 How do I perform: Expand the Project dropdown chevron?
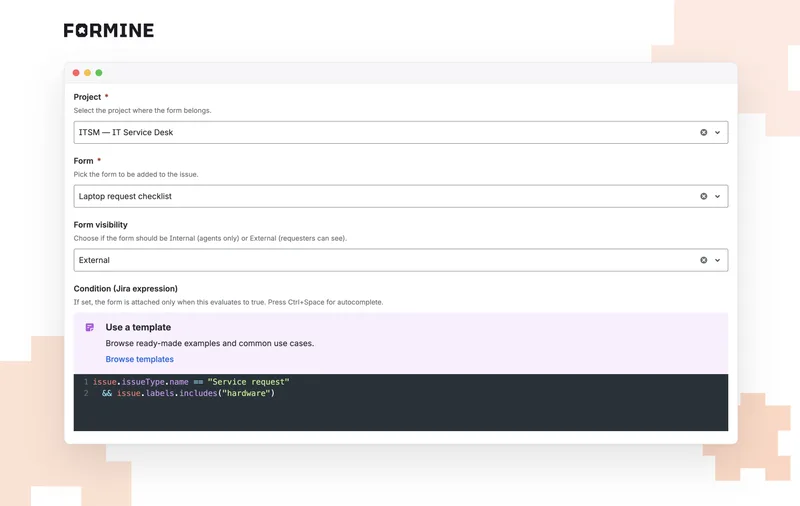tap(717, 133)
